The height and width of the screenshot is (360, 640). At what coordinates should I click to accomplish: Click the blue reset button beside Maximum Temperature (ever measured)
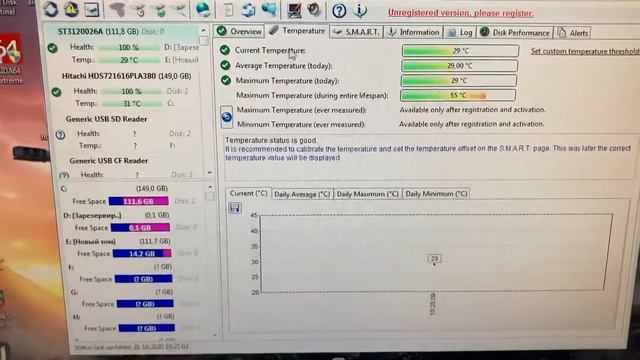point(227,117)
